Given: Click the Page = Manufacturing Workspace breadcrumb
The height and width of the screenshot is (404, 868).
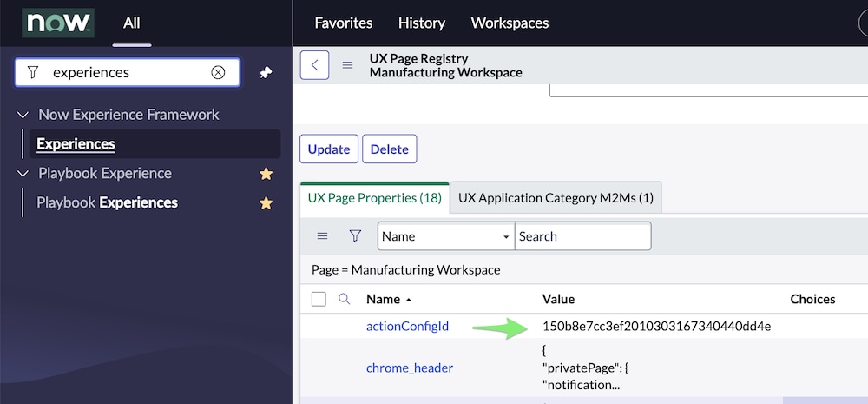Looking at the screenshot, I should 405,270.
